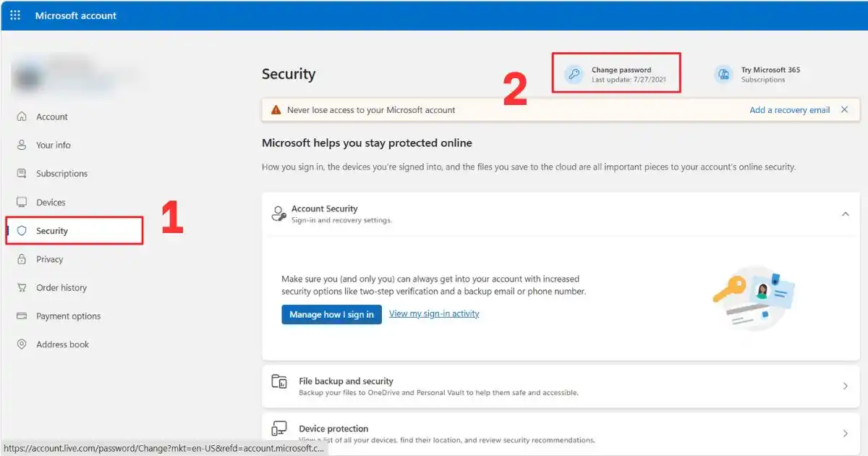Image resolution: width=868 pixels, height=456 pixels.
Task: Click the Account Security person-key icon
Action: tap(278, 214)
